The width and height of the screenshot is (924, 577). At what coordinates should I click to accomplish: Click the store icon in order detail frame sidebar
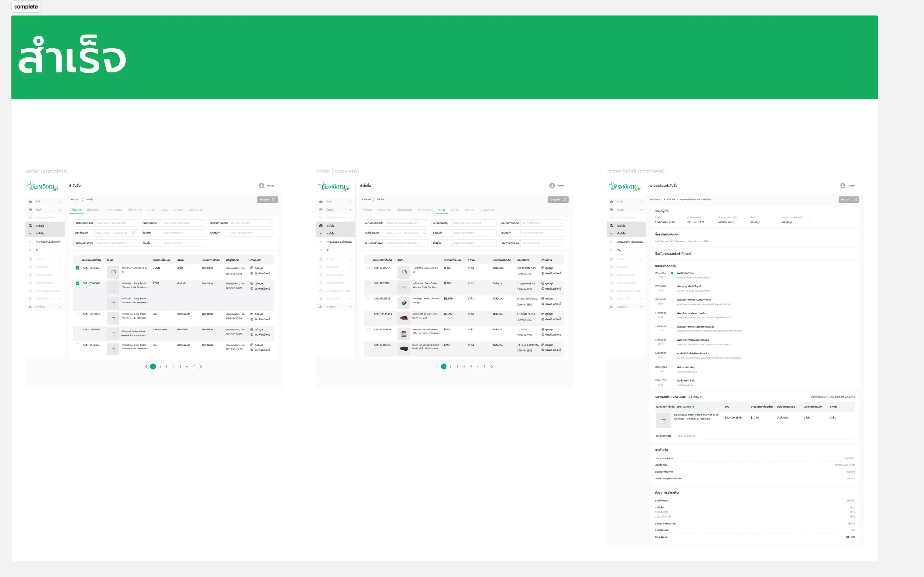[x=611, y=210]
